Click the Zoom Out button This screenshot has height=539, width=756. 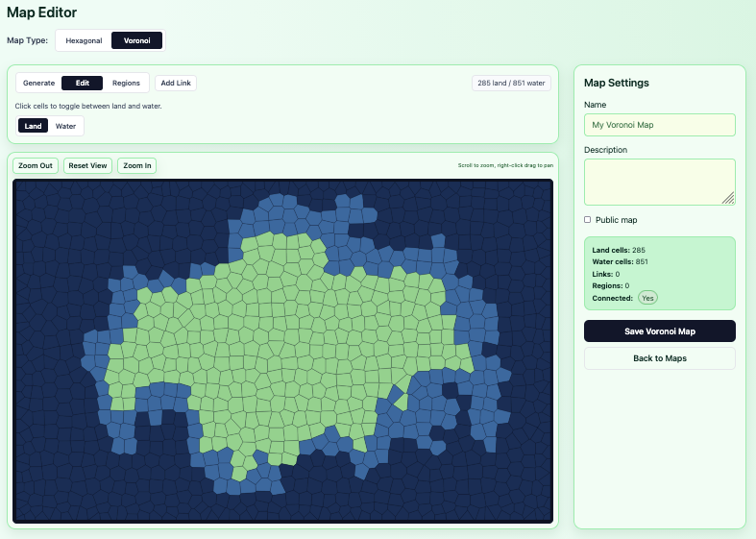point(36,165)
